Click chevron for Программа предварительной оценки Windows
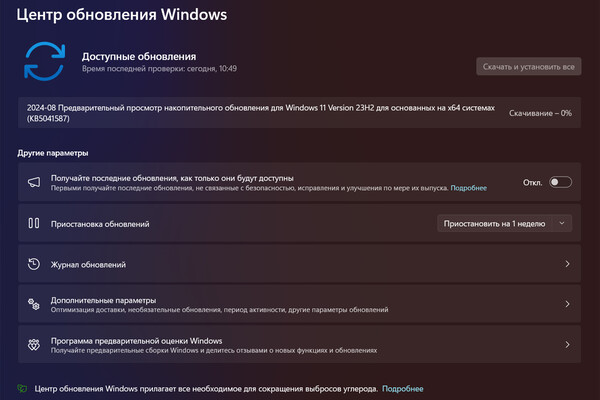The height and width of the screenshot is (400, 600). point(567,344)
